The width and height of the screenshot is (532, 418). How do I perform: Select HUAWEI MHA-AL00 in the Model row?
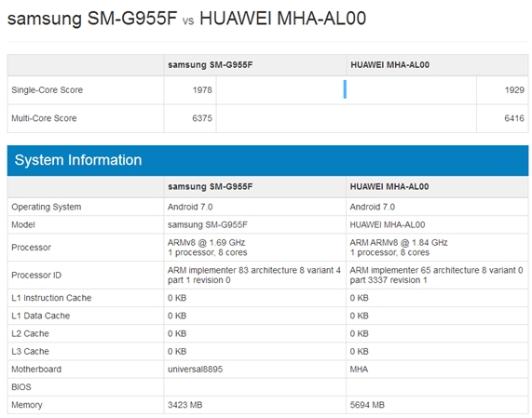[388, 224]
